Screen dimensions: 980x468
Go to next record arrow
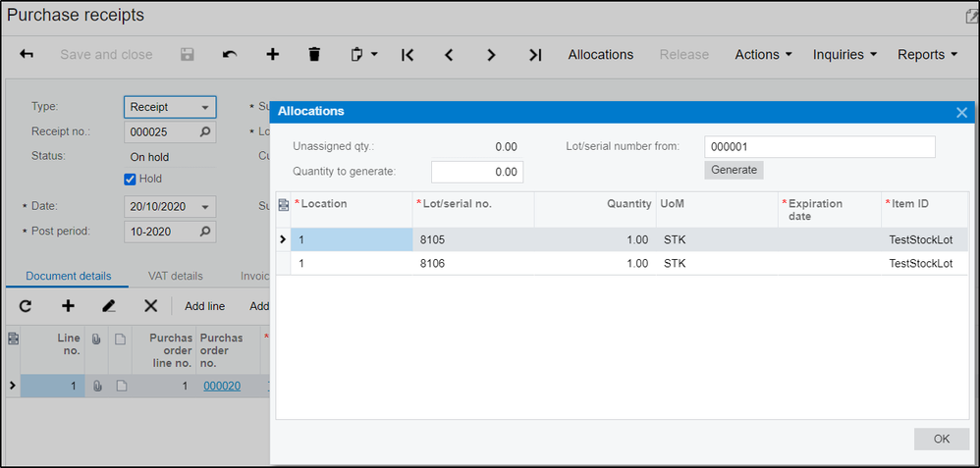click(x=491, y=55)
